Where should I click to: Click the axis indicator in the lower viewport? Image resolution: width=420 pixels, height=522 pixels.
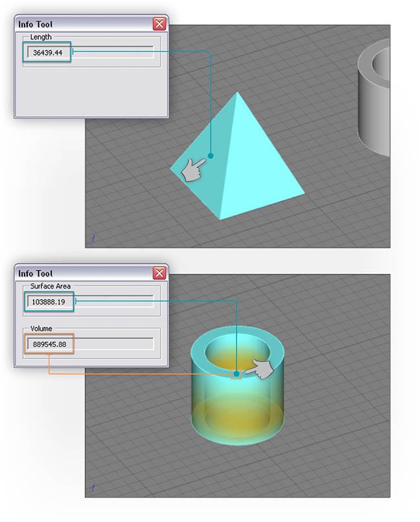point(94,488)
